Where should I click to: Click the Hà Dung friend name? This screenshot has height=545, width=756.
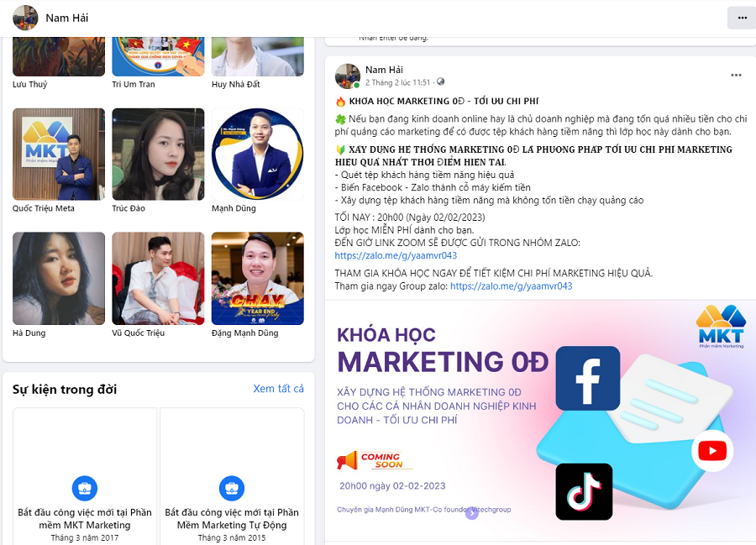click(29, 333)
